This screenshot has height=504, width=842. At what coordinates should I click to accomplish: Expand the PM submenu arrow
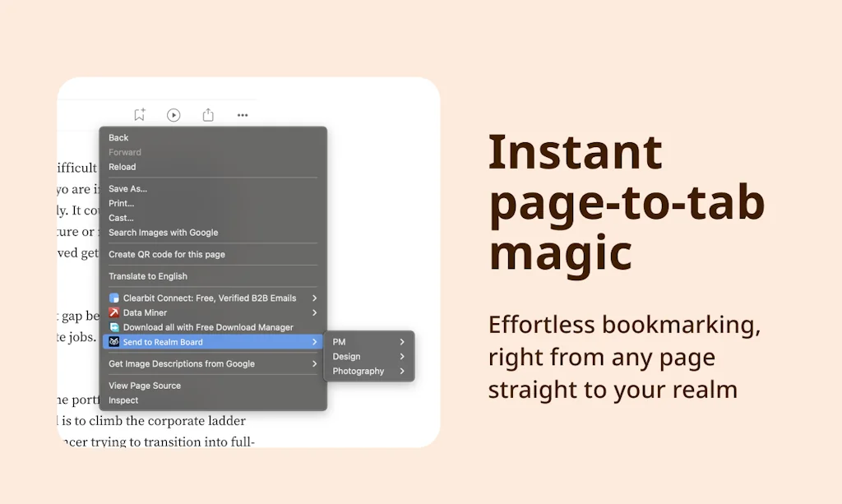(x=402, y=342)
